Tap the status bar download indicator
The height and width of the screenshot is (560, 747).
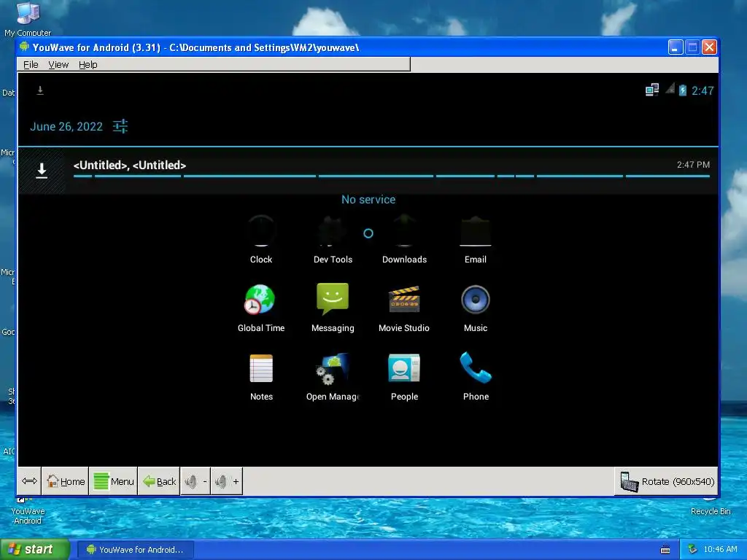pos(40,90)
